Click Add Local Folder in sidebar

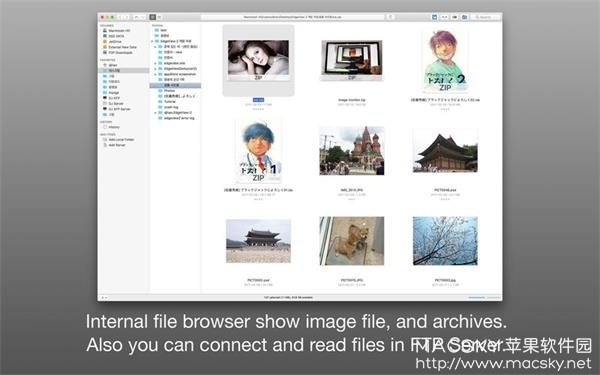pos(121,140)
